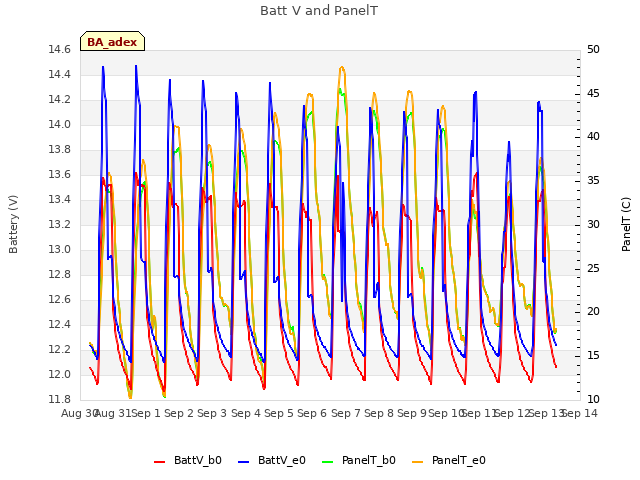Image resolution: width=640 pixels, height=480 pixels.
Task: Click the PanelT (C) axis title
Action: 625,224
